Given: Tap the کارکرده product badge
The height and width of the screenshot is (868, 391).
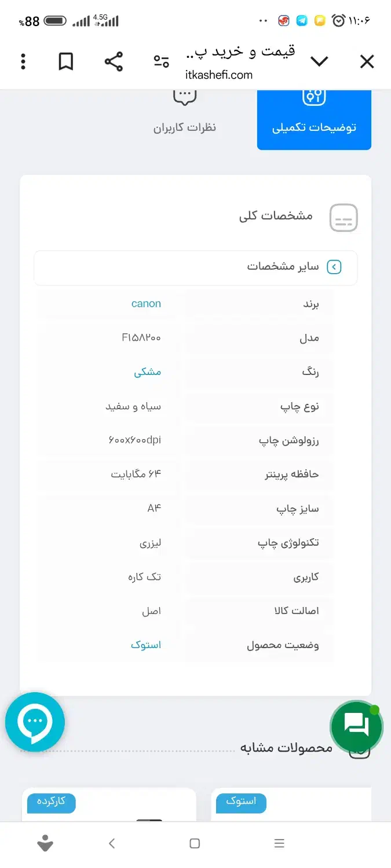Looking at the screenshot, I should 51,803.
